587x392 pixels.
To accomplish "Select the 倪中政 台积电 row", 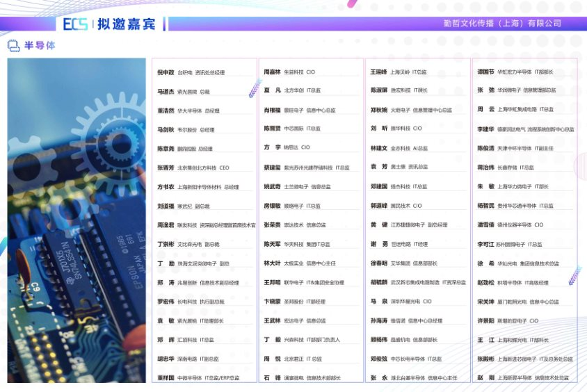I will point(191,72).
